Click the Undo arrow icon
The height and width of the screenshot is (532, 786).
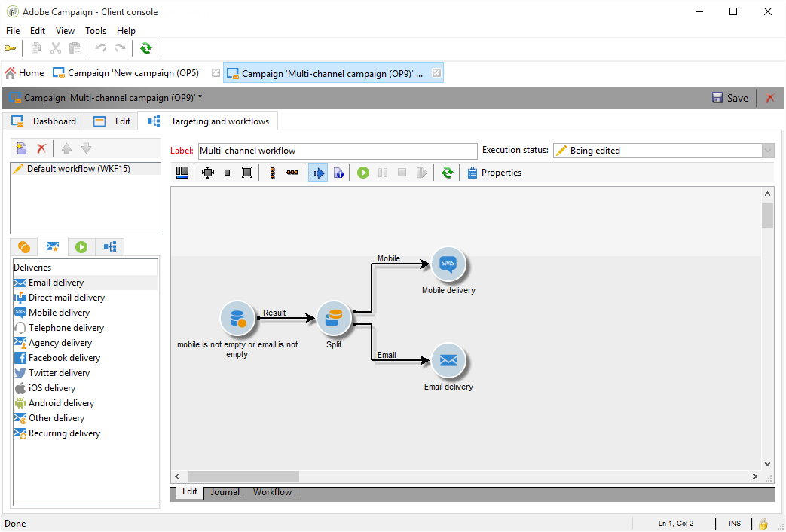pos(101,49)
